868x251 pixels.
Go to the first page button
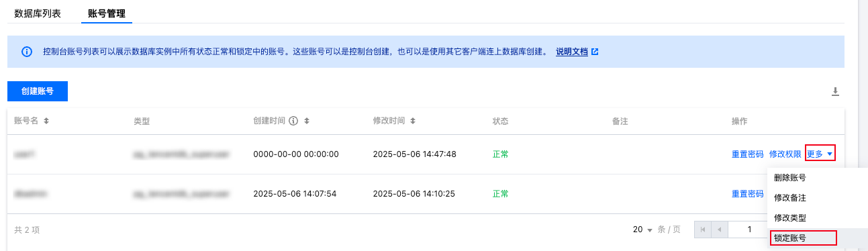703,230
